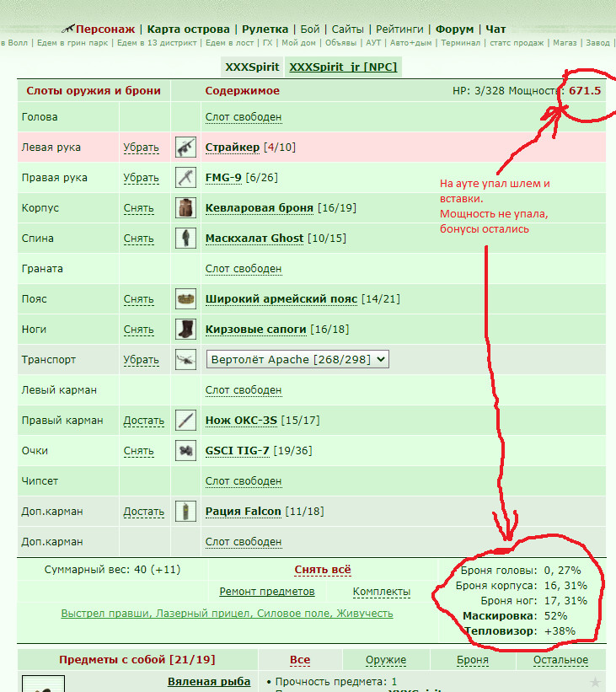The image size is (616, 692).
Task: Click Достать for Правый карман
Action: pyautogui.click(x=144, y=421)
